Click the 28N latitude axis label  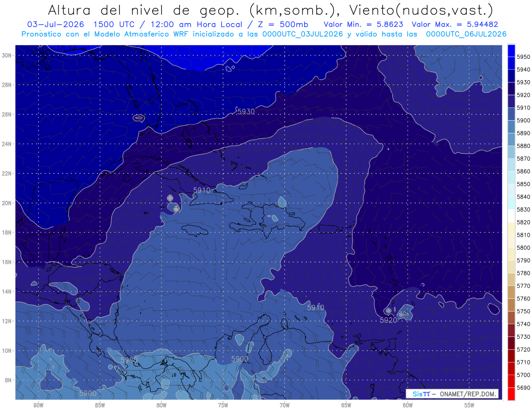tap(7, 85)
